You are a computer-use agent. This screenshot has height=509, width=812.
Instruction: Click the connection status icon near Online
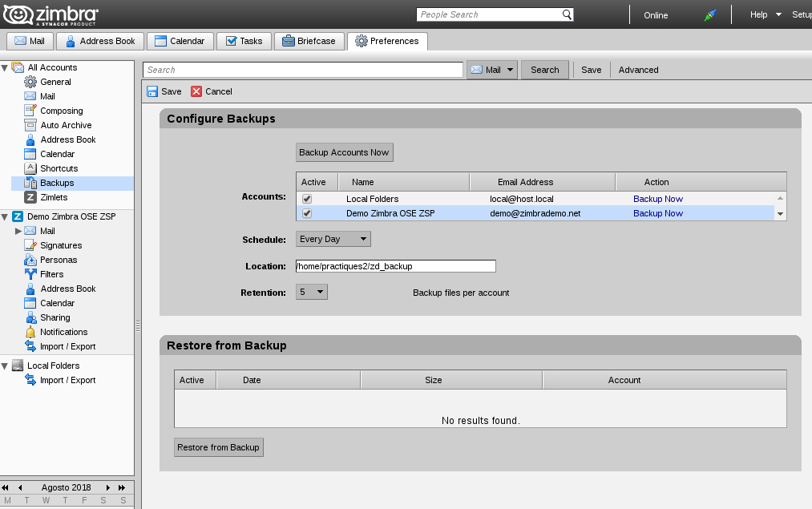click(x=709, y=15)
